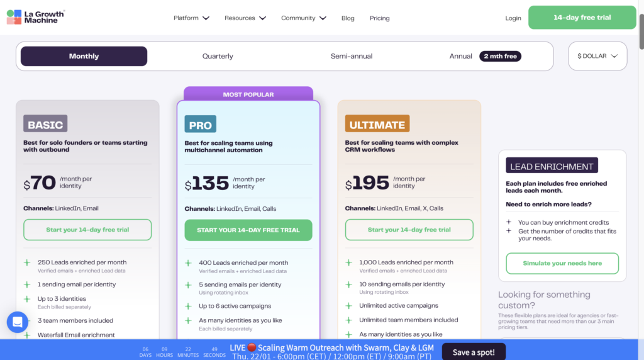Click the BASIC plan badge
This screenshot has height=360, width=644.
(x=45, y=124)
